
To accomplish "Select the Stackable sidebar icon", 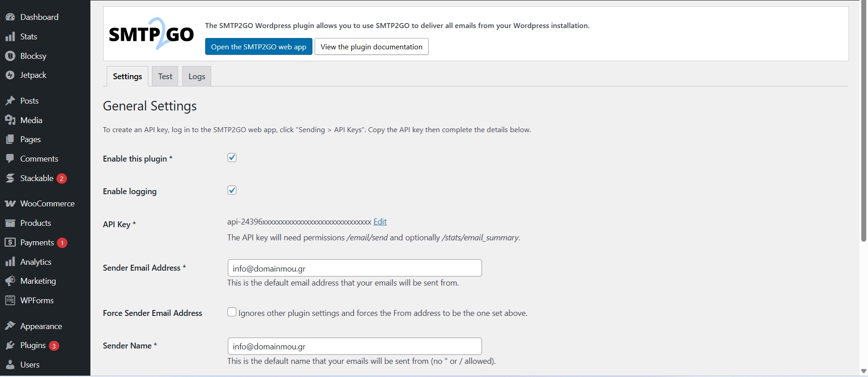I will coord(10,178).
